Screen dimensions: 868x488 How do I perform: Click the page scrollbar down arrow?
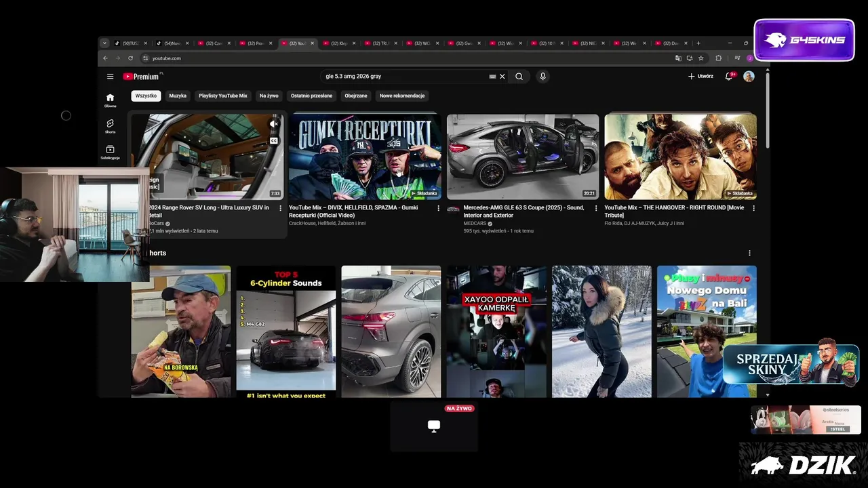768,394
